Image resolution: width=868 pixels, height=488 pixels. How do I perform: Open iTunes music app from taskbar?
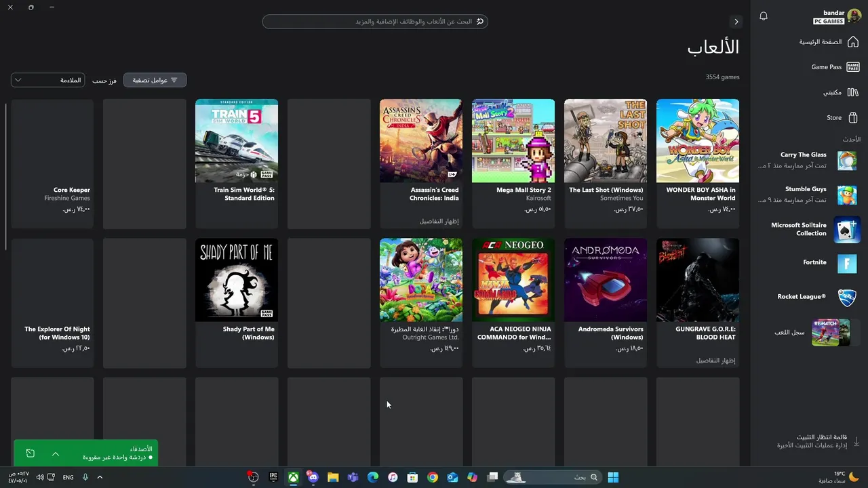(x=393, y=477)
